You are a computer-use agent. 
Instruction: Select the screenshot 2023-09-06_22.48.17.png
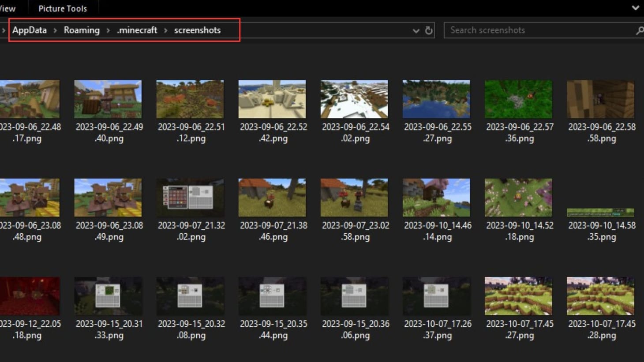point(30,98)
